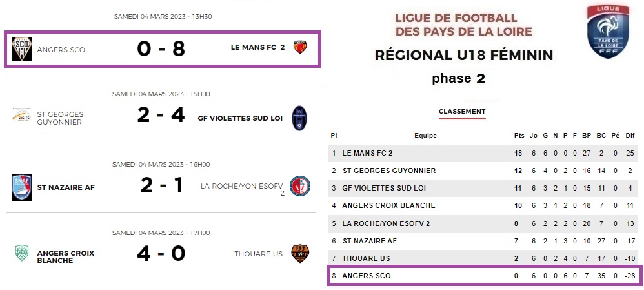Click the Ligue Pays de la Loire shield logo
Screen dimensions: 644x290
pos(609,32)
